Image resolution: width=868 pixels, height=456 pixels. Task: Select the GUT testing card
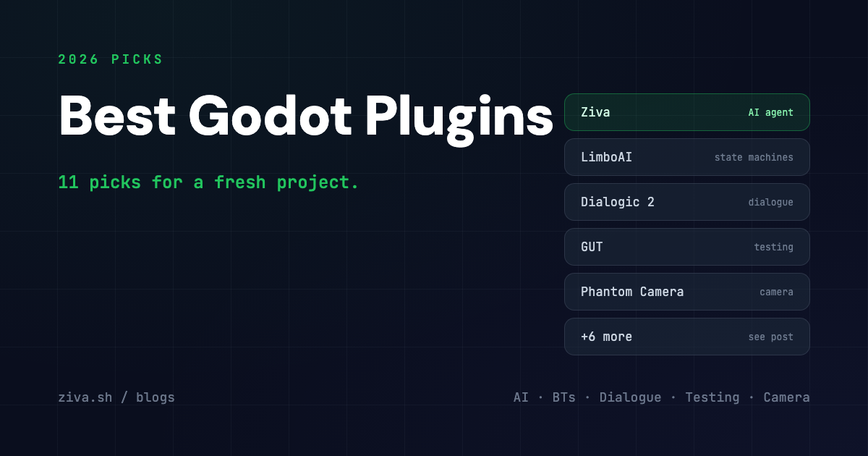point(686,247)
